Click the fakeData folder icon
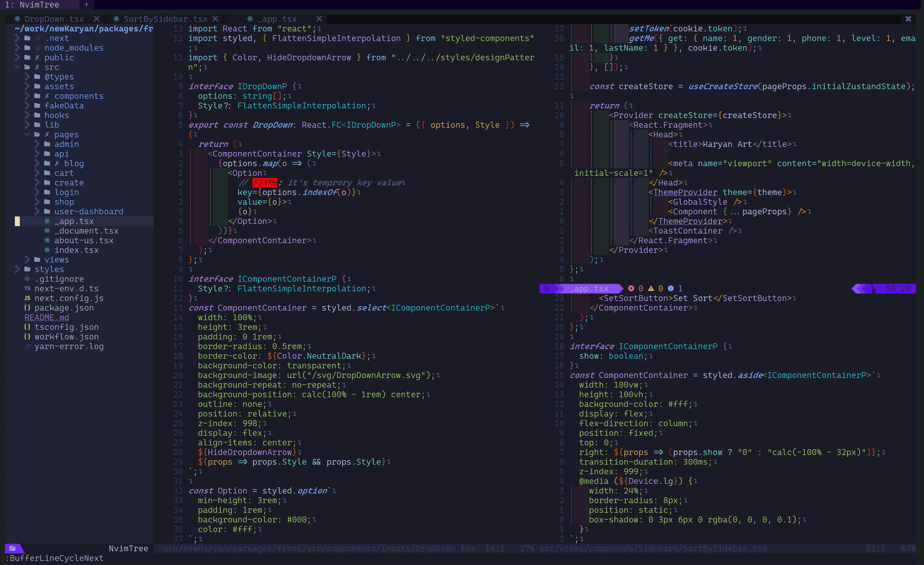The height and width of the screenshot is (565, 924). [x=37, y=105]
